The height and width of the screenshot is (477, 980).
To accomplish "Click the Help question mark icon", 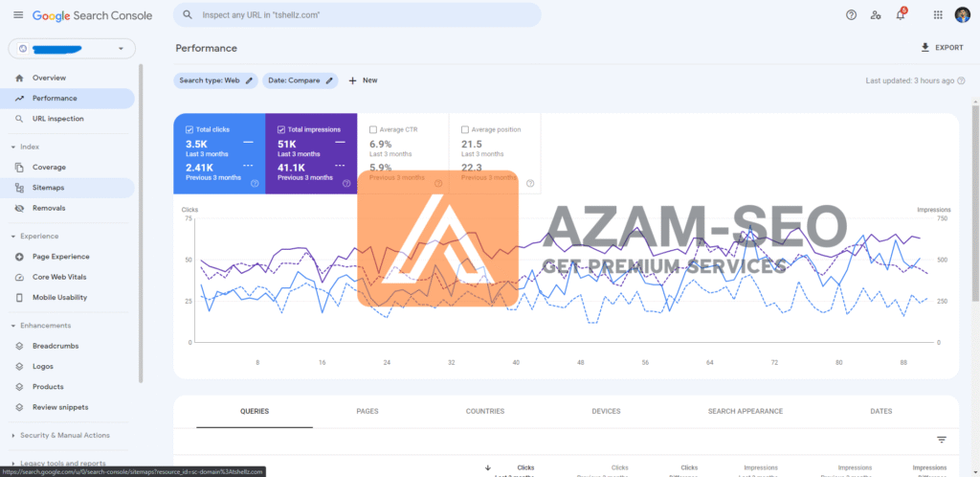I will [851, 15].
